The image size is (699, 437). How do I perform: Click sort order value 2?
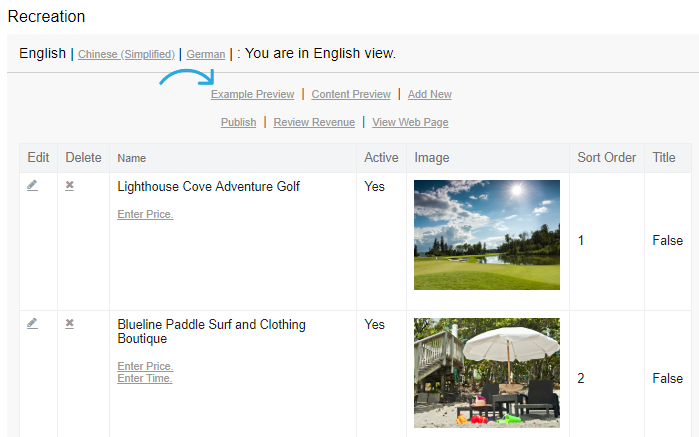[581, 379]
